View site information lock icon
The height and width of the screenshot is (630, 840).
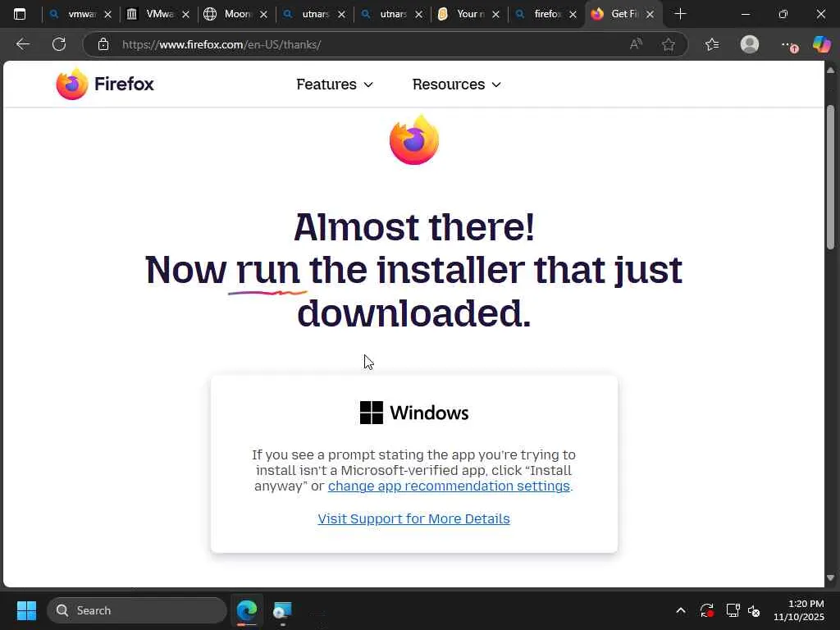[x=103, y=44]
